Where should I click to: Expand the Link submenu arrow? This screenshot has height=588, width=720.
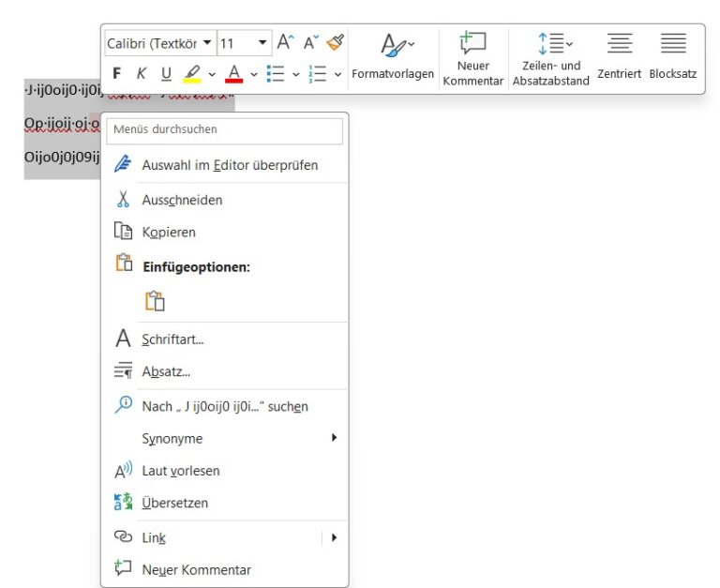point(335,537)
